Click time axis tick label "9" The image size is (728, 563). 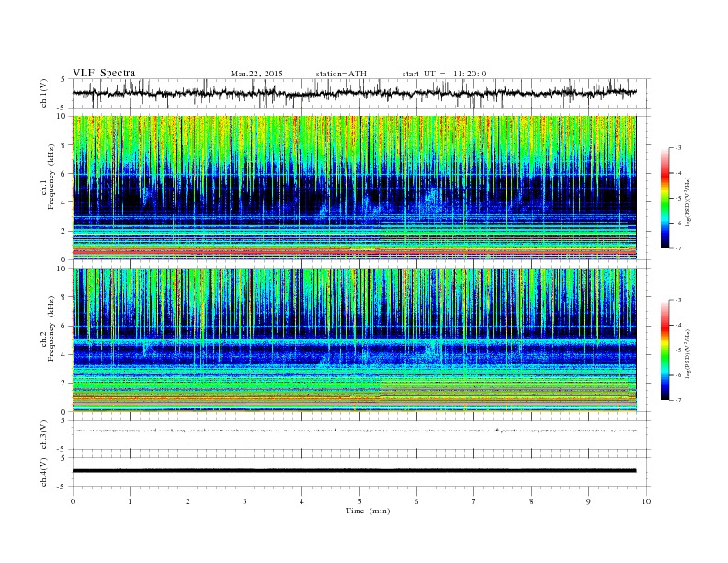[588, 501]
